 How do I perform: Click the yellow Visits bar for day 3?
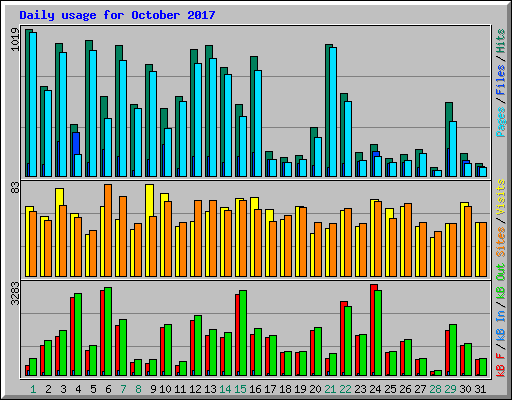pos(58,232)
